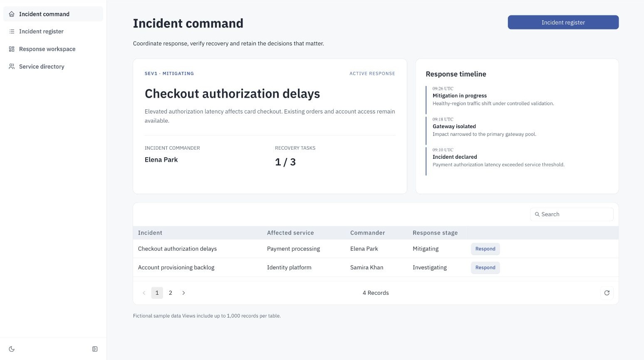644x360 pixels.
Task: Click the list icon beside Incident register
Action: [x=12, y=32]
